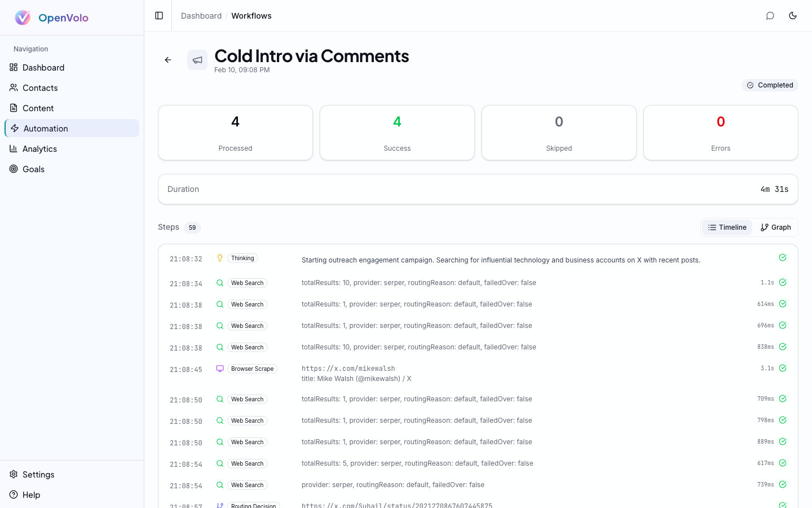Toggle the Web Search step's magnifier icon
The image size is (812, 508).
(x=219, y=283)
